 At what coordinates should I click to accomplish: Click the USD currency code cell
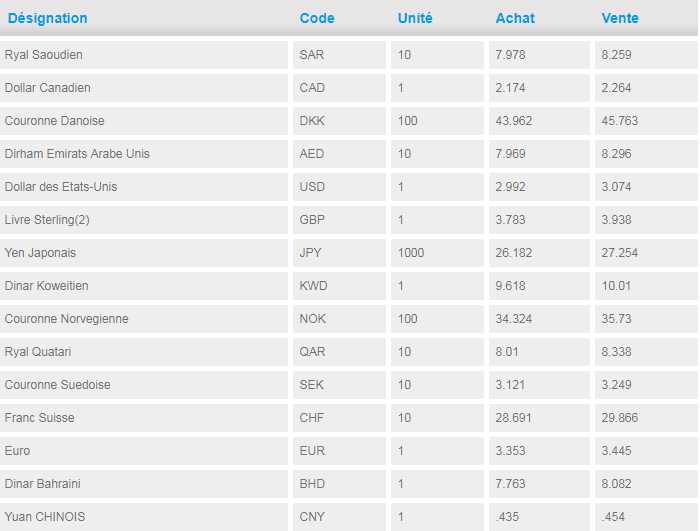(x=312, y=187)
